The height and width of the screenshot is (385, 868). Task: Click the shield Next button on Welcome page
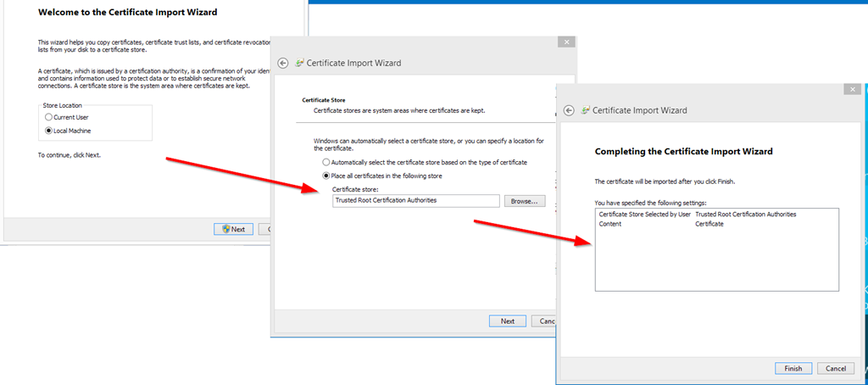(233, 229)
